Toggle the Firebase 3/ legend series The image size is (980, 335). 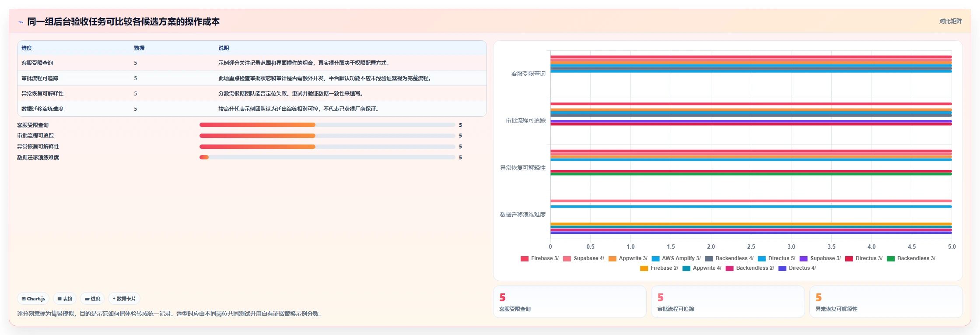[539, 258]
